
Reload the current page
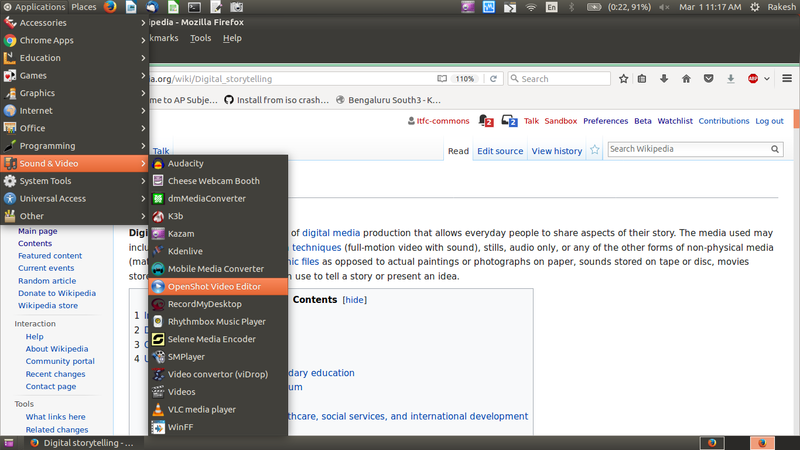tap(493, 79)
